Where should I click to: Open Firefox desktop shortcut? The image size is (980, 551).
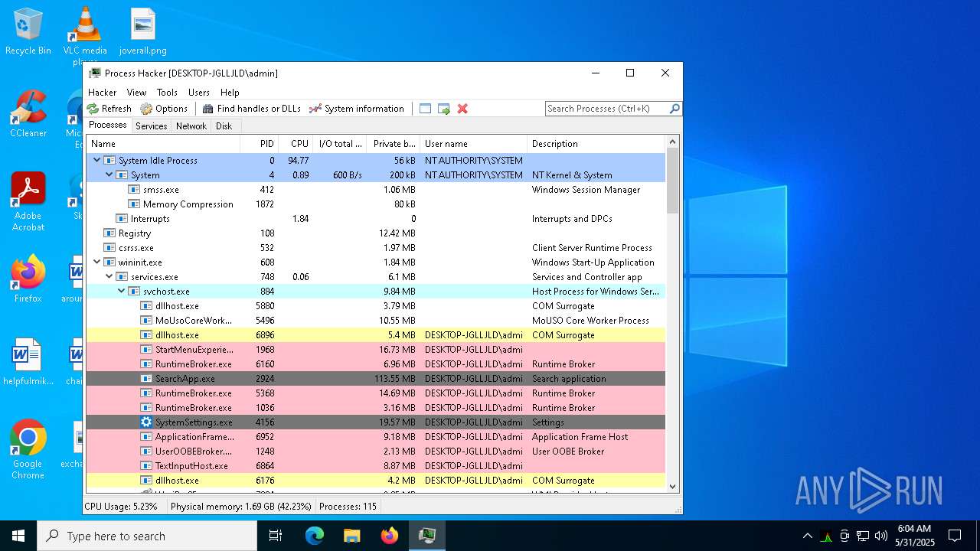pos(28,279)
